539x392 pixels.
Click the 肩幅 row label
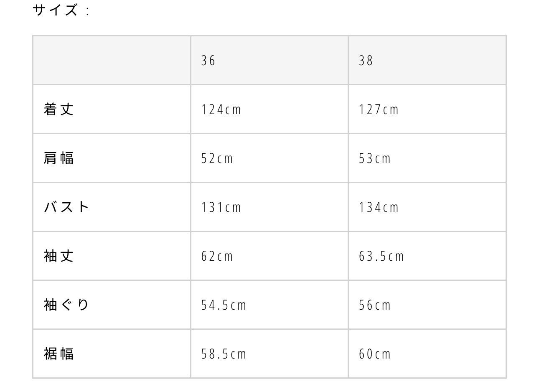59,158
